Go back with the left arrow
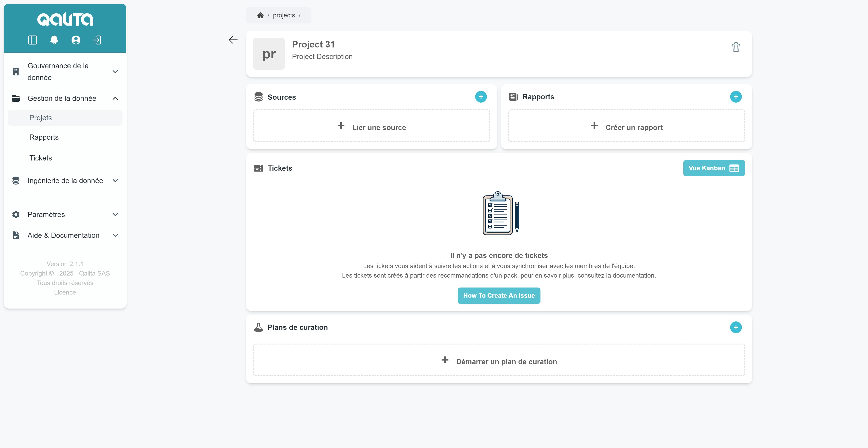The width and height of the screenshot is (868, 448). pyautogui.click(x=233, y=40)
